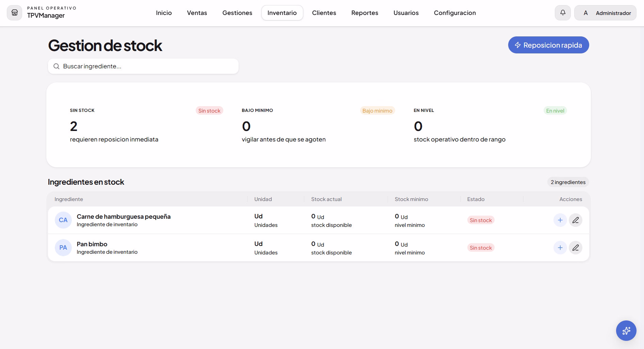
Task: Click the PA avatar badge
Action: coord(63,248)
